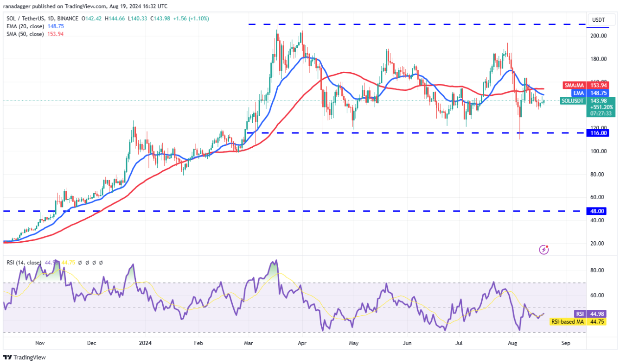Screen dimensions: 620x364
Task: Click the Aug label on time axis
Action: [x=512, y=343]
